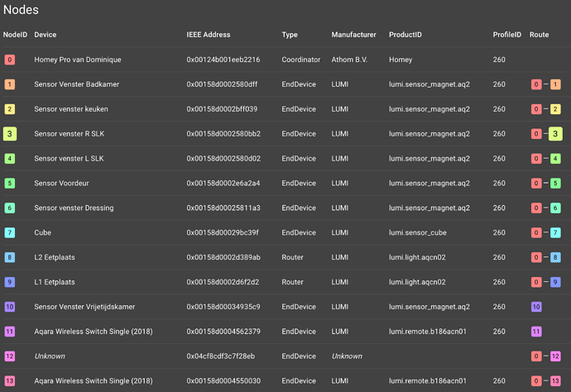Click the Athom B.V. manufacturer cell

(349, 60)
